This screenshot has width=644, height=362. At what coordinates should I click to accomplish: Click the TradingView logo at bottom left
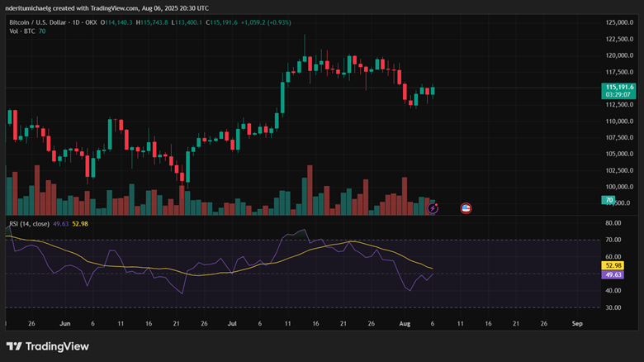point(48,346)
